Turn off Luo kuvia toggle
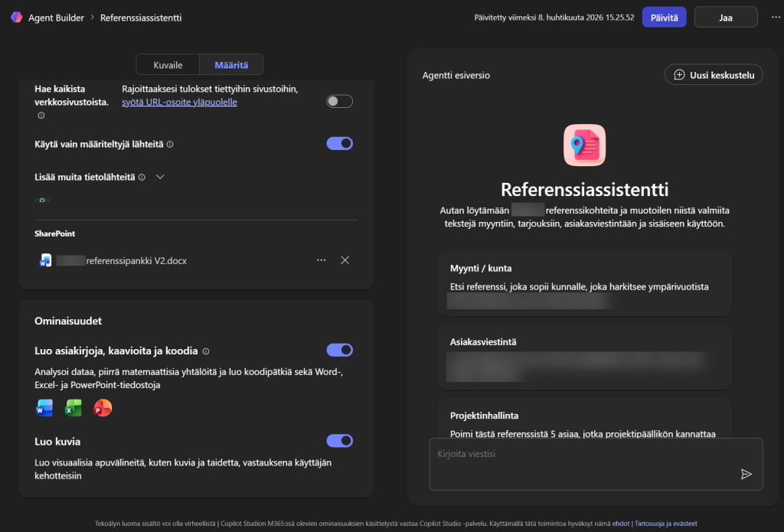The image size is (784, 532). click(x=339, y=440)
